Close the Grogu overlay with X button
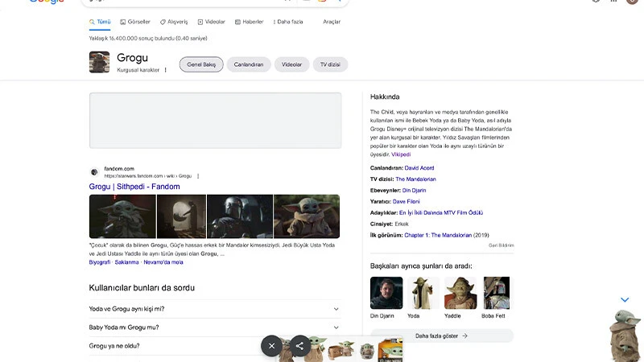This screenshot has height=362, width=644. pyautogui.click(x=272, y=345)
